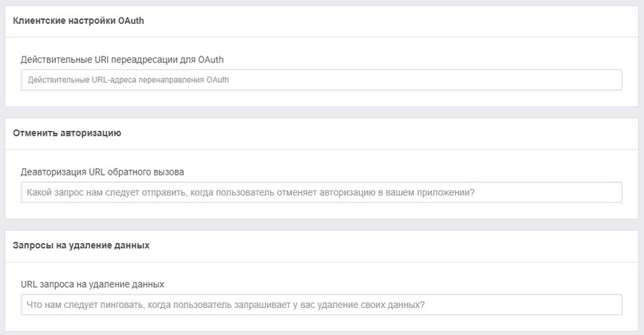The width and height of the screenshot is (644, 335).
Task: Click empty header area beside 'Запросы на удаление данных'
Action: (x=394, y=246)
